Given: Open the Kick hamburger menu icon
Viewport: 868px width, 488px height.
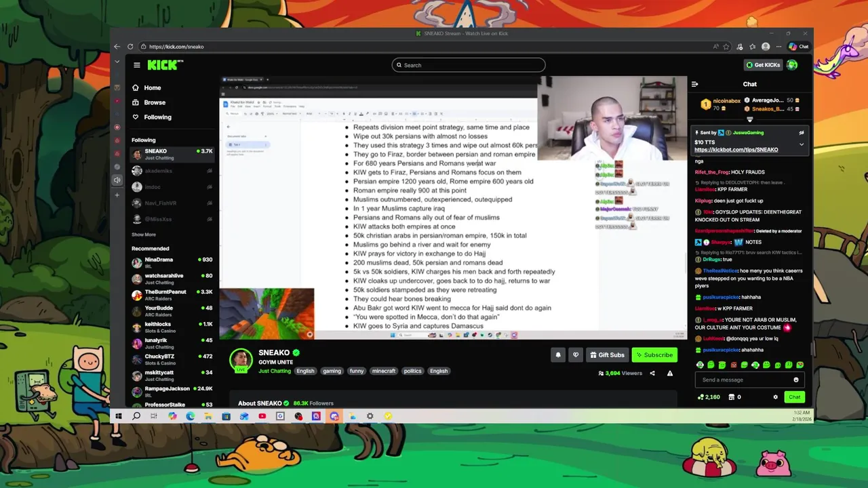Looking at the screenshot, I should (136, 65).
